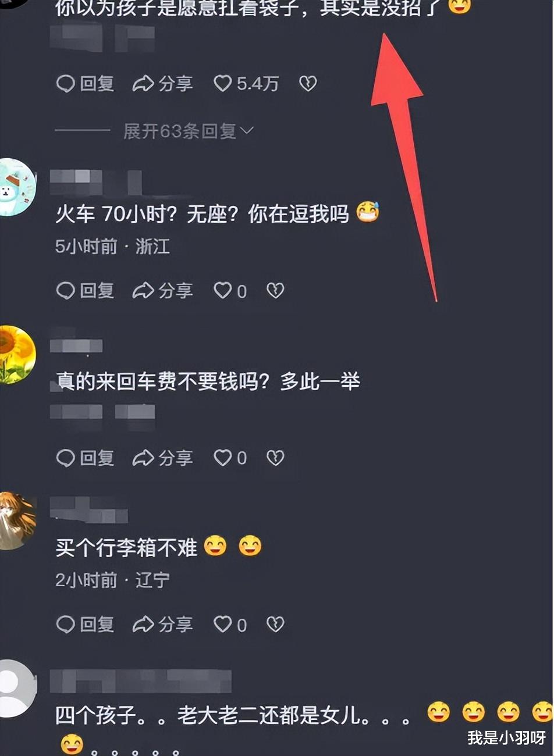Dislike the 多此一举 comment
The image size is (554, 756).
click(275, 458)
